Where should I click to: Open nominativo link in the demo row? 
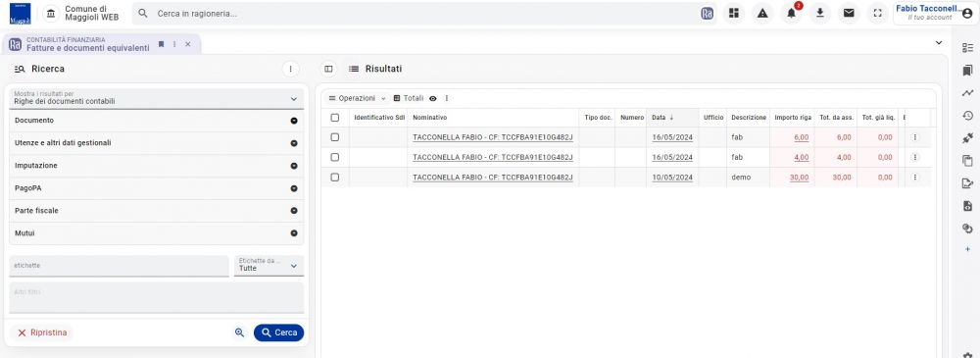[493, 178]
